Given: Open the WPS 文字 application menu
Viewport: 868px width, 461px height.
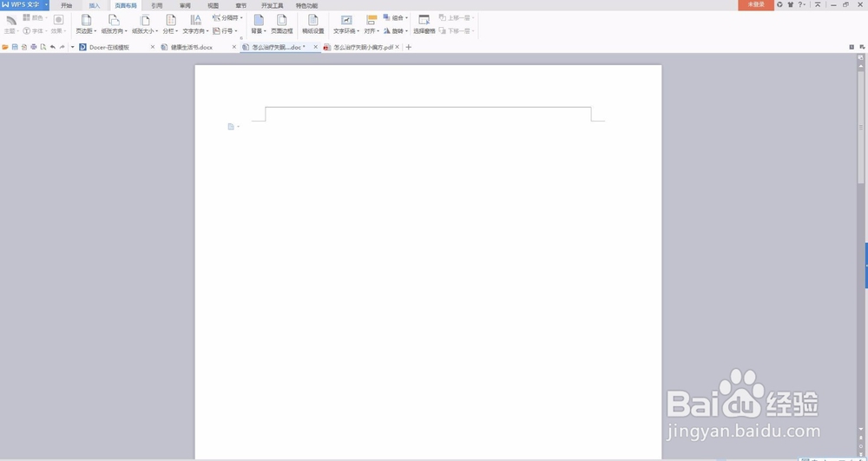Looking at the screenshot, I should pyautogui.click(x=21, y=4).
